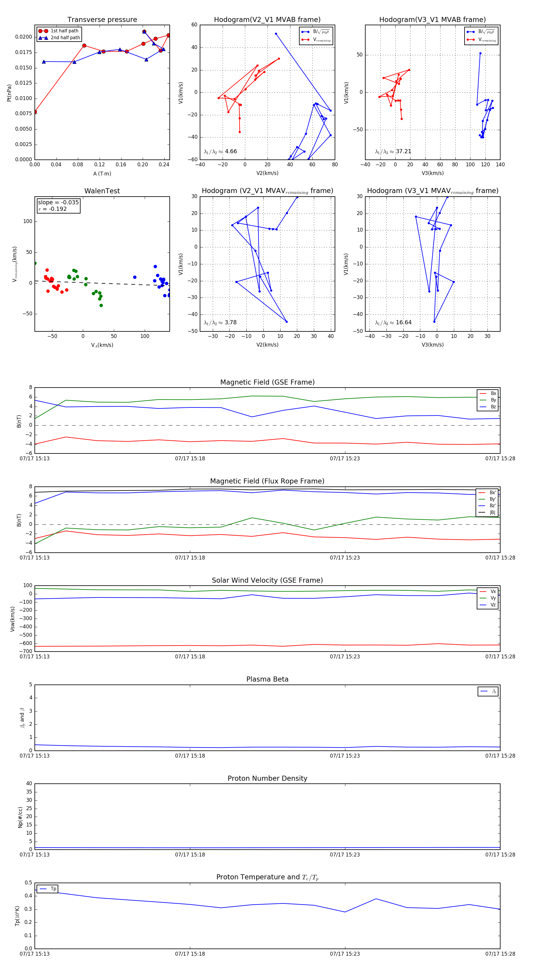Viewport: 535px width, 980px height.
Task: Click 'Np(#/cc)' y-axis label
Action: click(21, 817)
